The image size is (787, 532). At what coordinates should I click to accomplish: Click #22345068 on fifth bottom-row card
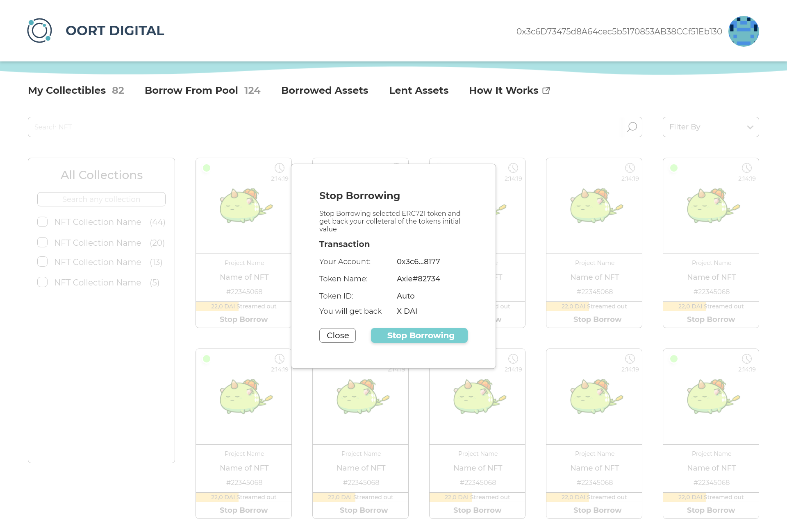711,482
